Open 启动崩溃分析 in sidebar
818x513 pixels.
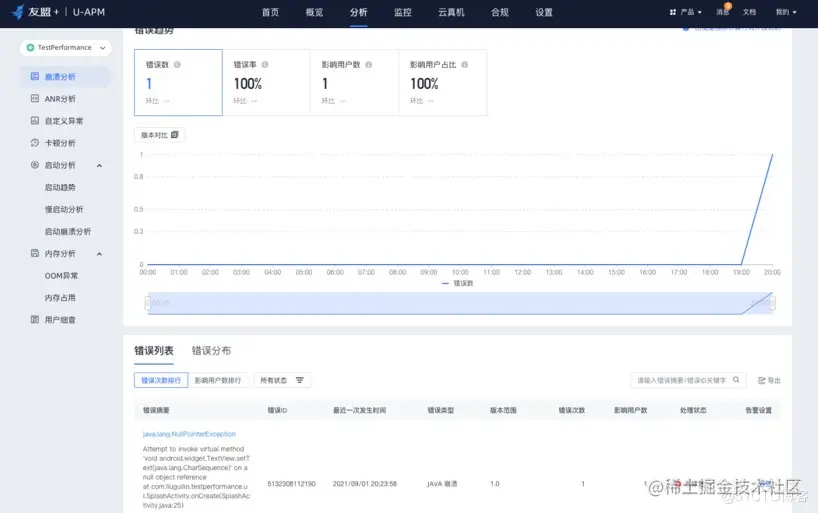(68, 231)
